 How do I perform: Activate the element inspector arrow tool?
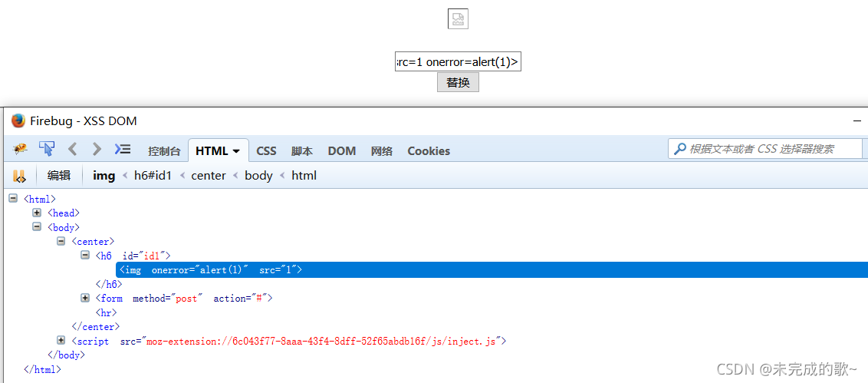(47, 149)
